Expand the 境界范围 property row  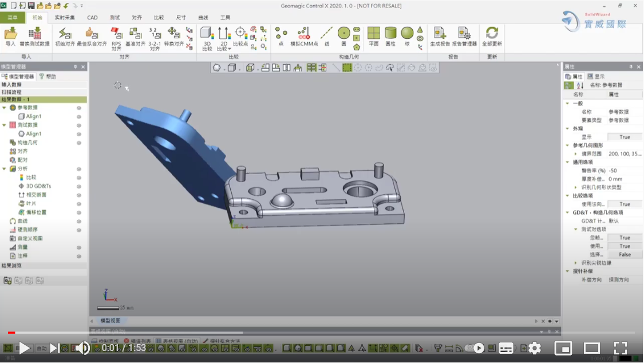coord(575,153)
